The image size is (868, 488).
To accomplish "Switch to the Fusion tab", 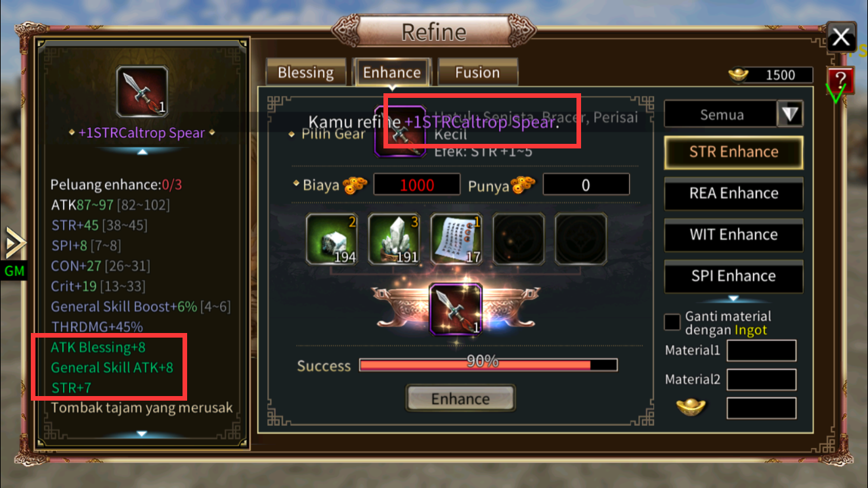I will 477,73.
